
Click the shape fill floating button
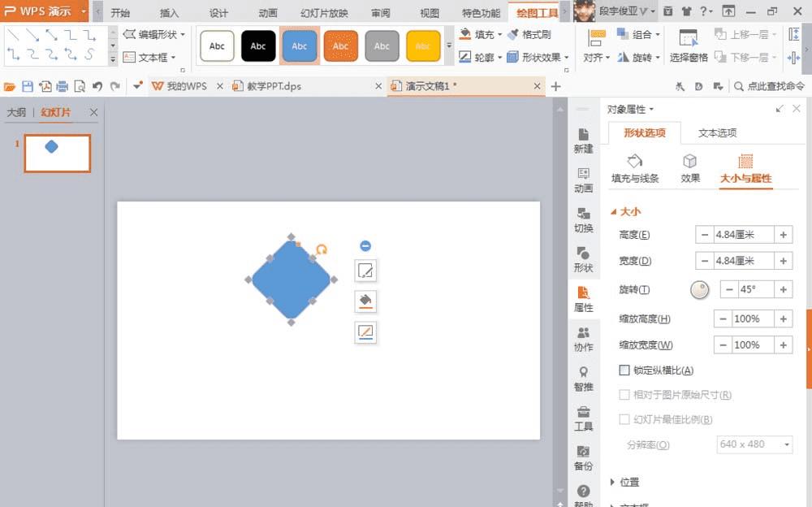(x=365, y=301)
